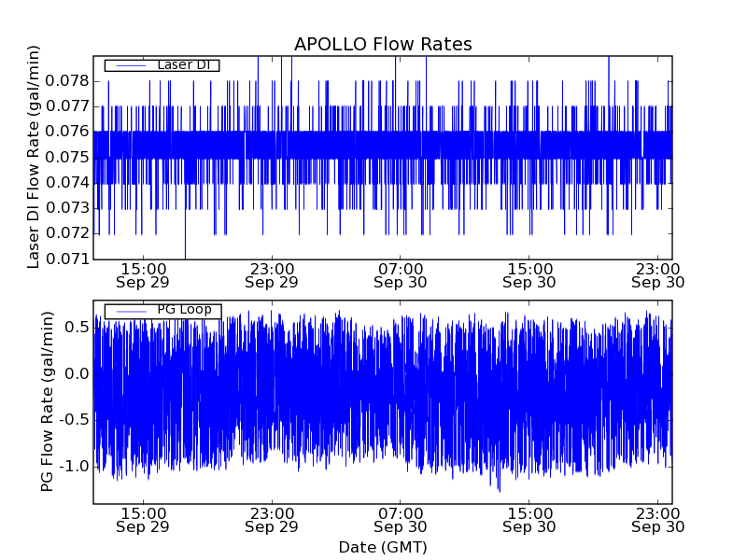The height and width of the screenshot is (560, 747).
Task: Click bottom plot's 15:00 Sep 29 label
Action: coord(143,521)
